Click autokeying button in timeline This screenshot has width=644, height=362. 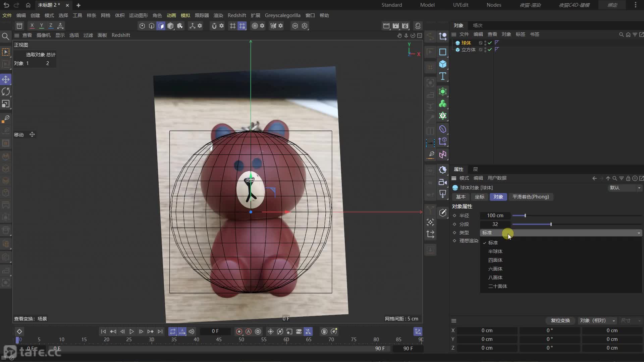pos(249,331)
